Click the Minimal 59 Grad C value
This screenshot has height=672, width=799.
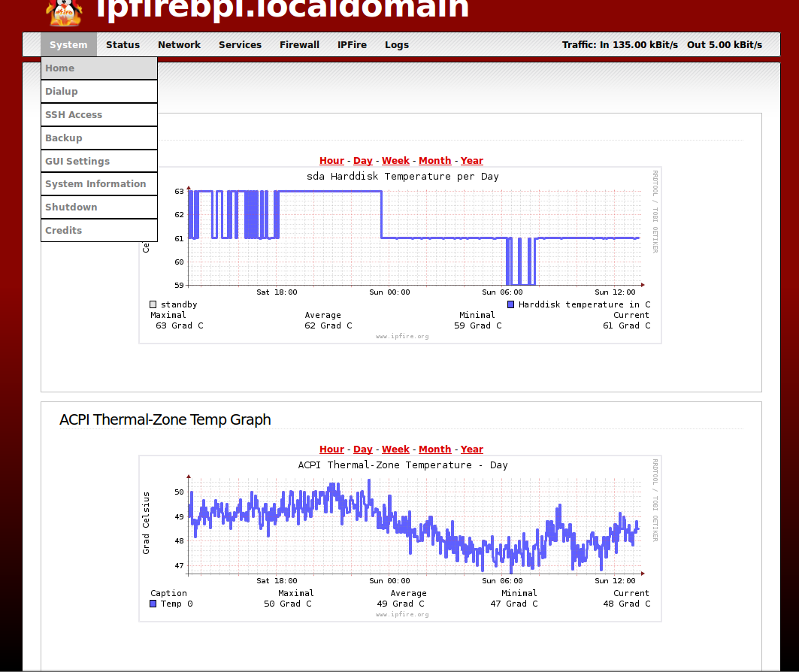point(478,325)
